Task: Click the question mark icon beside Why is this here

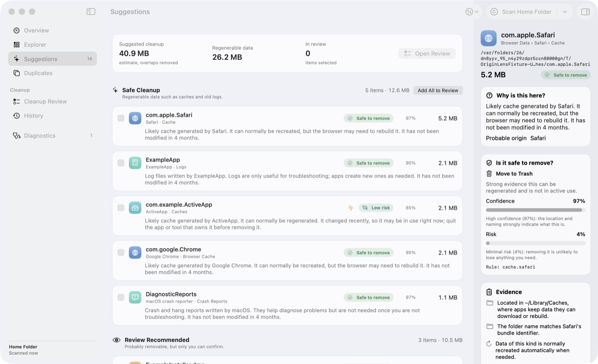Action: coord(489,95)
